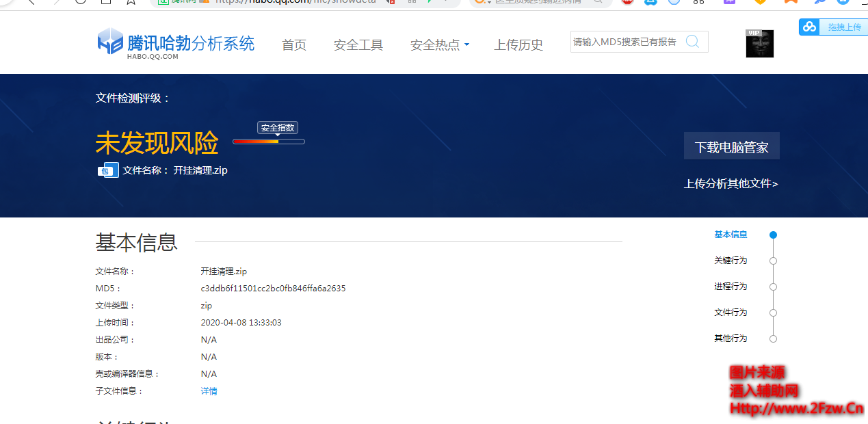The width and height of the screenshot is (868, 424).
Task: Expand the 安全热点 dropdown
Action: click(440, 45)
